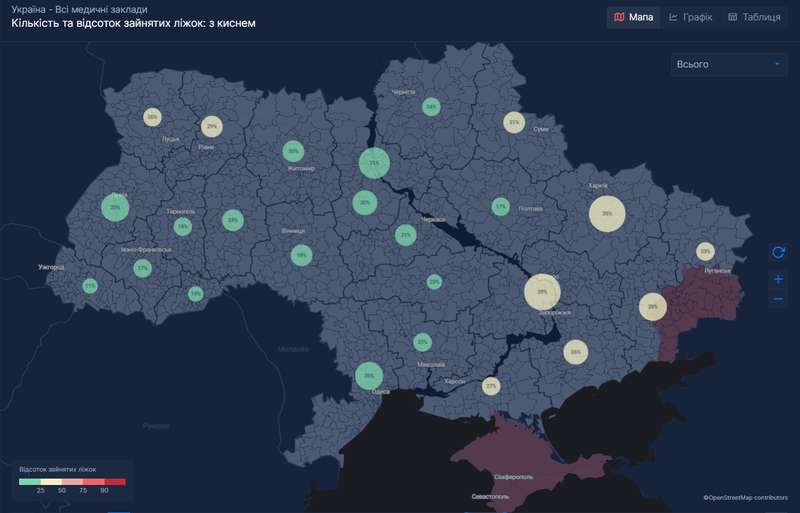Click the green legend color segment
This screenshot has width=800, height=513.
[x=29, y=482]
